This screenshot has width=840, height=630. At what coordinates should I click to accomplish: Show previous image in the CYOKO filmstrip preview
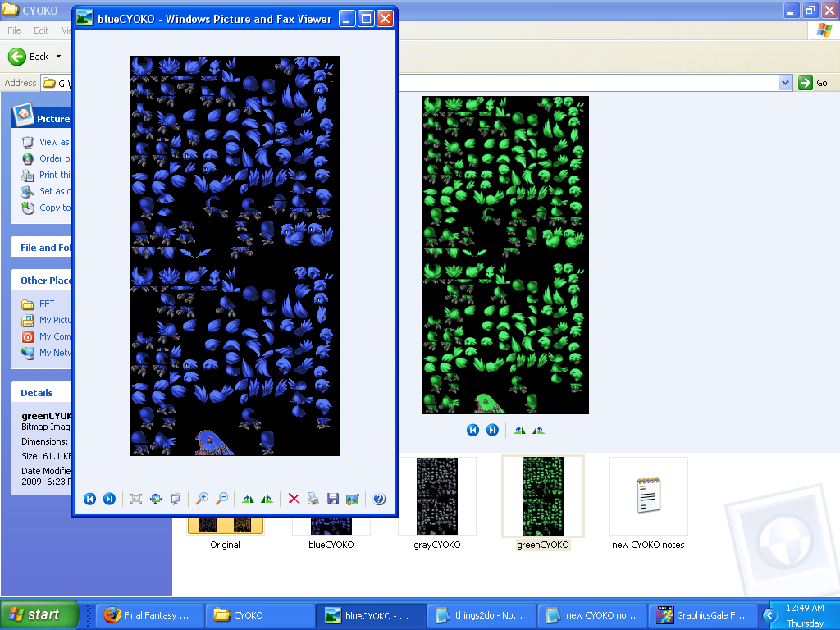(472, 430)
